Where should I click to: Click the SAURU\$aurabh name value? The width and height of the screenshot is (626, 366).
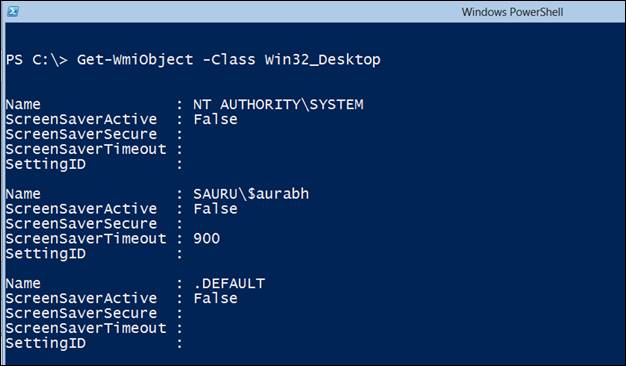coord(251,194)
